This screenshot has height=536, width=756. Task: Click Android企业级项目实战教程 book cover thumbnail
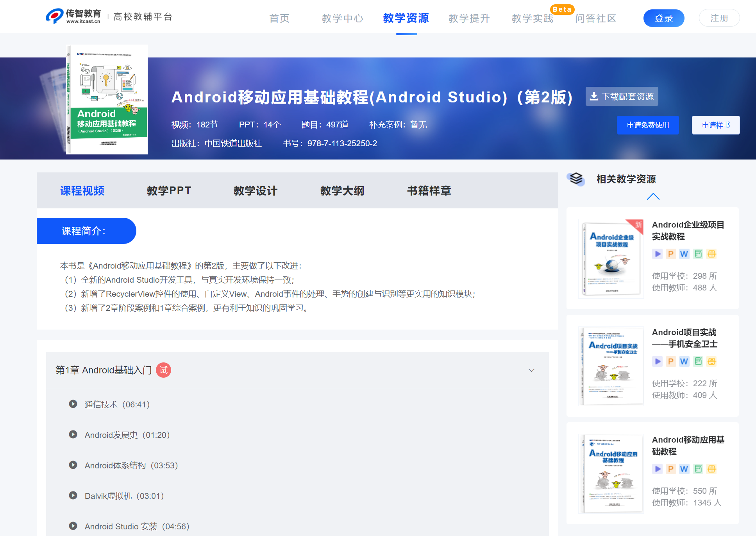tap(611, 258)
